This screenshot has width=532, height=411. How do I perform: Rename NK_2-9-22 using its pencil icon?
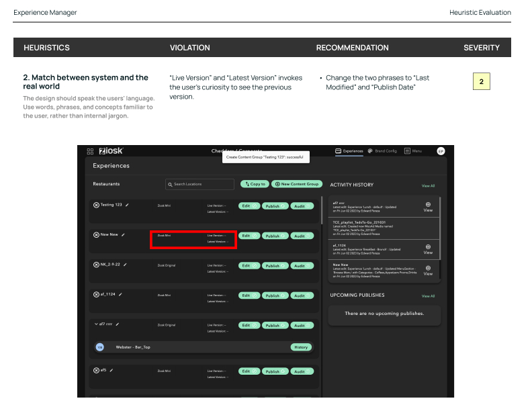126,265
